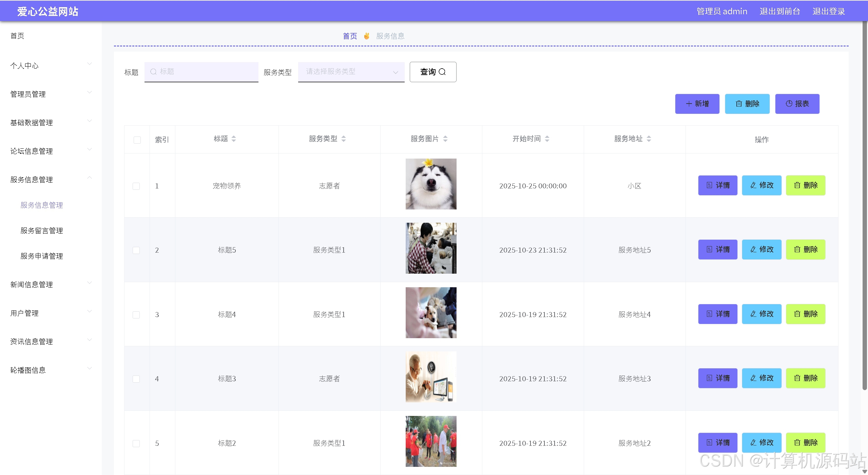Select the checkbox for row 标题3

click(136, 379)
